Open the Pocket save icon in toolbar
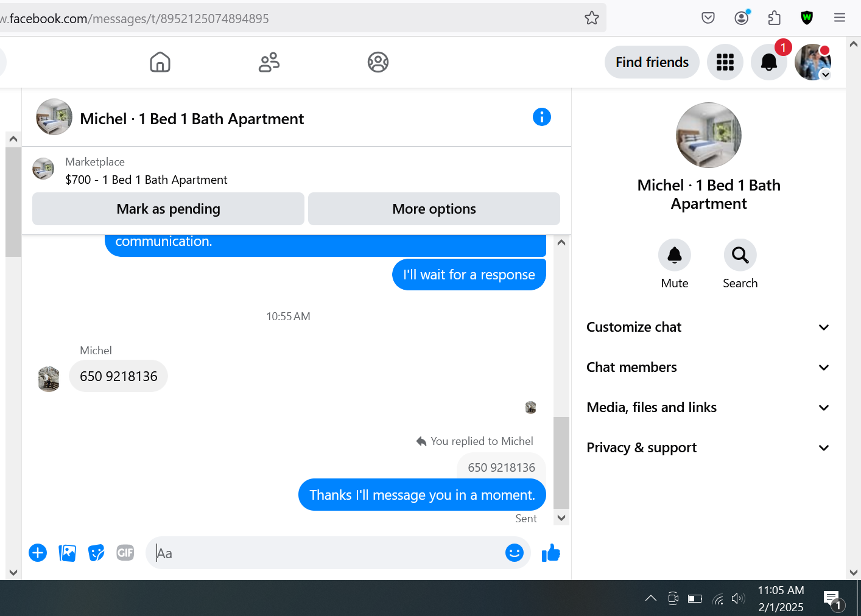This screenshot has width=861, height=616. (708, 18)
